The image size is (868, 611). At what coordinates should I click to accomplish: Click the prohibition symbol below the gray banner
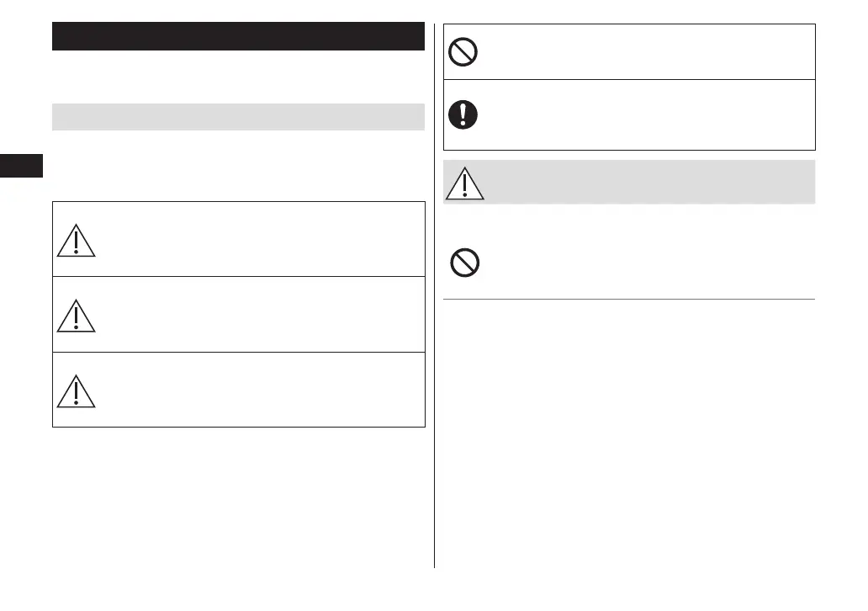pyautogui.click(x=465, y=265)
